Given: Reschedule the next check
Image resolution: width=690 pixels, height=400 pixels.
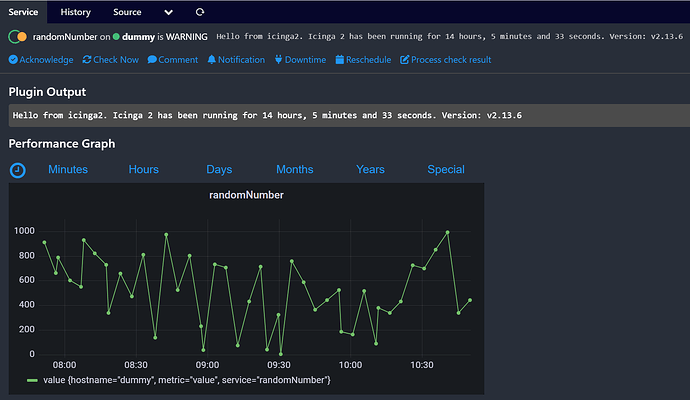Looking at the screenshot, I should click(x=363, y=60).
